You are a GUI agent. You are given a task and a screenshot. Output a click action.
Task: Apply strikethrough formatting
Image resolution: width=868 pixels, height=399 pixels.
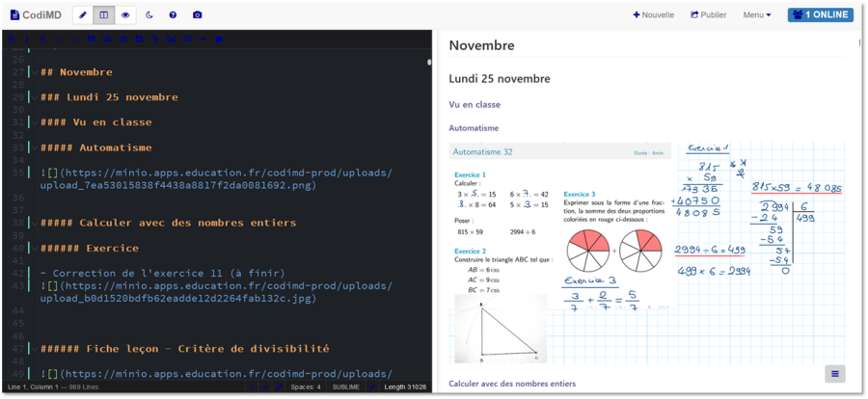[x=42, y=40]
